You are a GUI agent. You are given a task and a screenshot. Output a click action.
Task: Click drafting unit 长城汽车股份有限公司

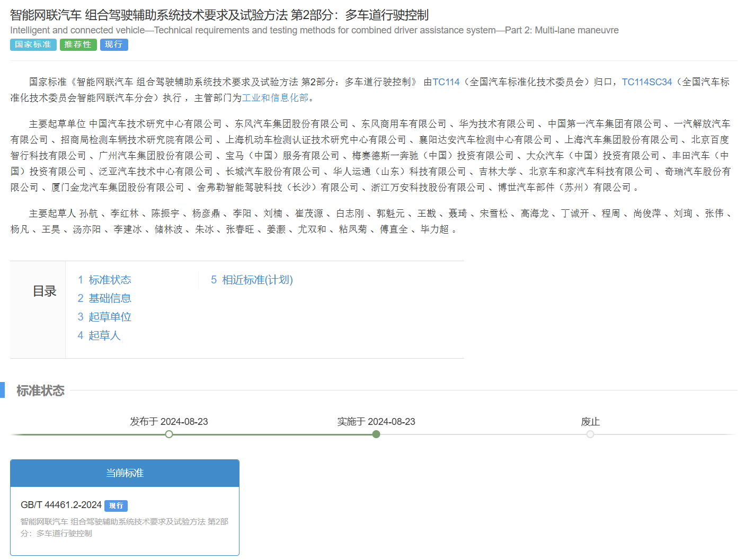pos(273,172)
